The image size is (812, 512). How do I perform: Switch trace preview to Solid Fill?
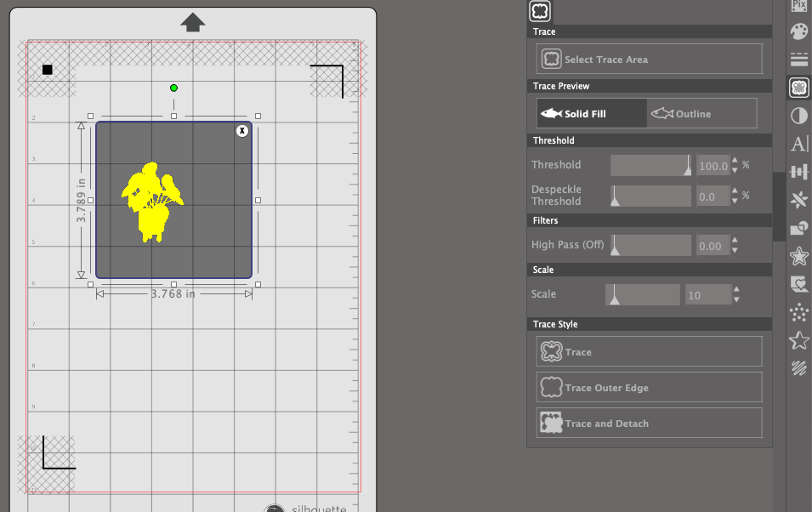coord(592,113)
